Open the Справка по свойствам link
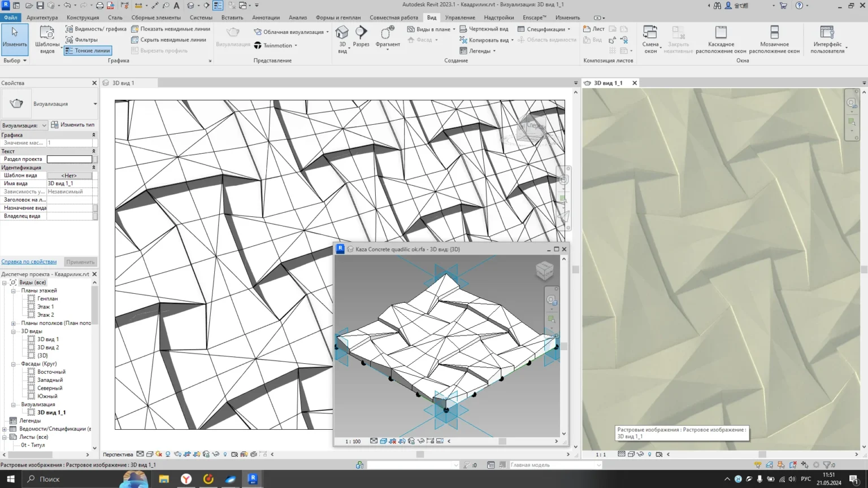This screenshot has height=488, width=868. pos(29,262)
